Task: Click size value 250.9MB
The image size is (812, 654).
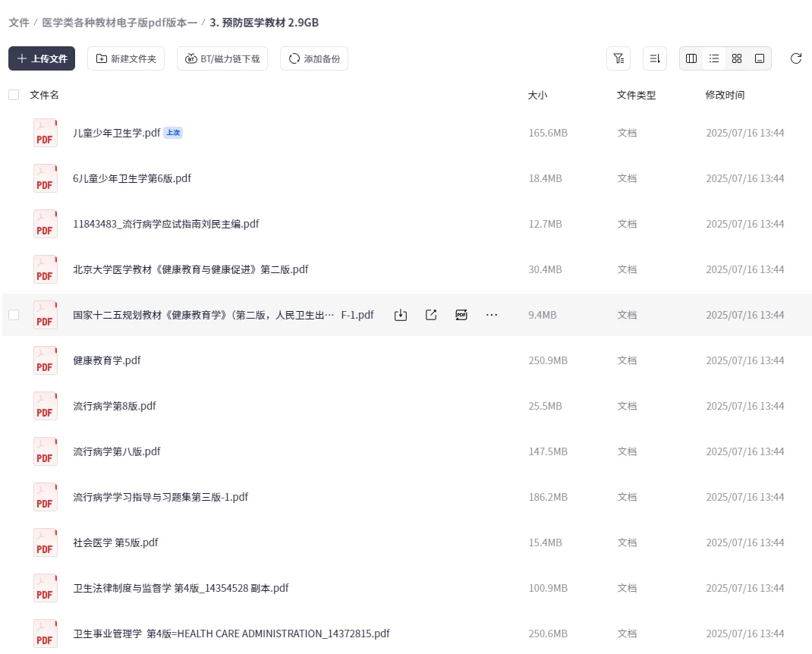Action: click(x=548, y=360)
